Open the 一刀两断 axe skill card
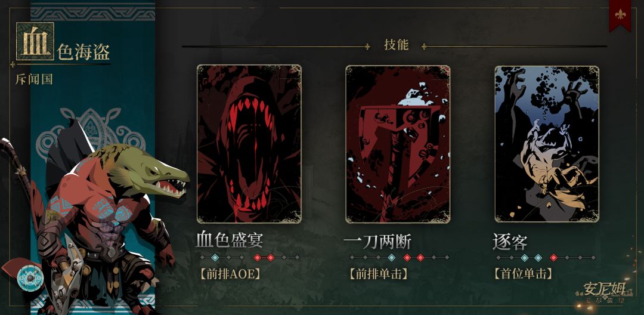 pos(398,144)
